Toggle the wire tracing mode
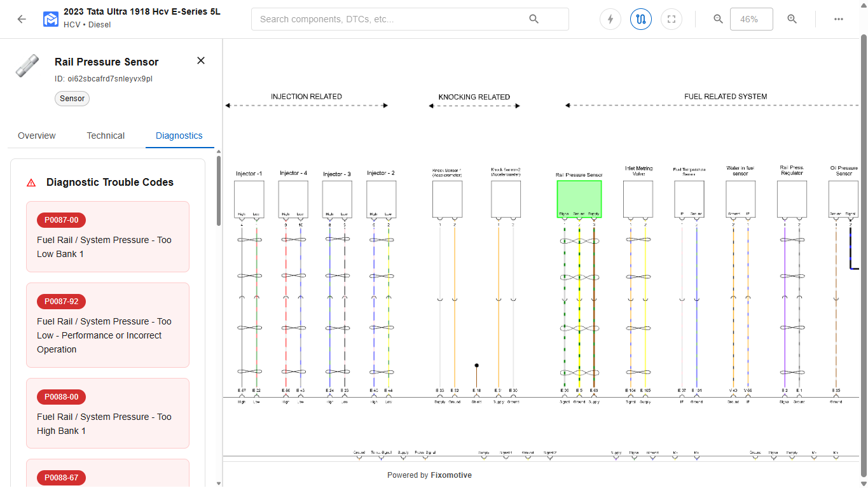868x488 pixels. click(x=641, y=19)
